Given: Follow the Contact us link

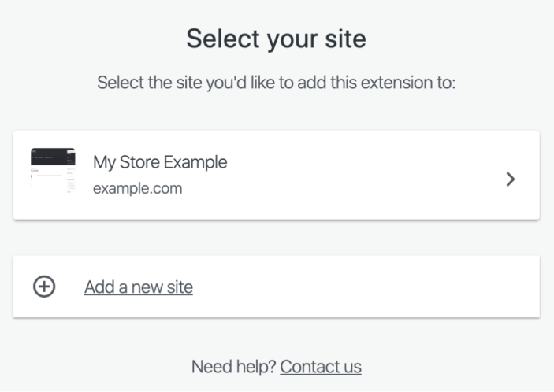Looking at the screenshot, I should click(321, 366).
